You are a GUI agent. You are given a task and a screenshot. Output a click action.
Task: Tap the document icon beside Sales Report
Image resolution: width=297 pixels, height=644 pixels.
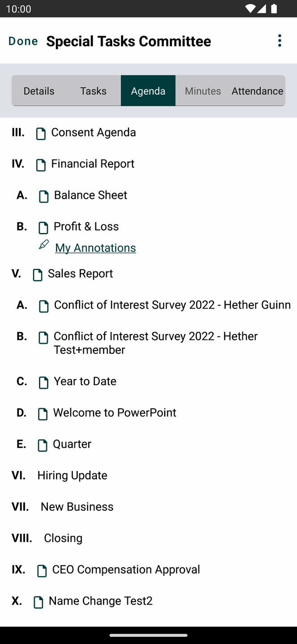pos(38,275)
